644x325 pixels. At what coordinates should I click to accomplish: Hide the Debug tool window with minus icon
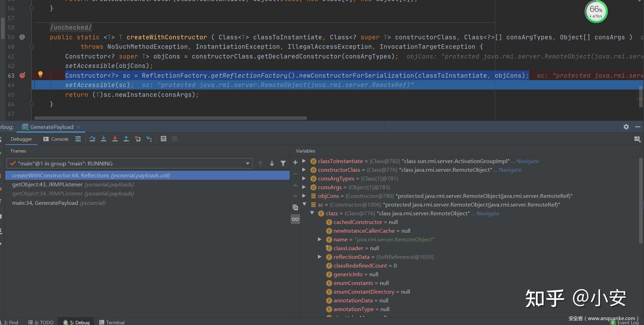pyautogui.click(x=638, y=127)
